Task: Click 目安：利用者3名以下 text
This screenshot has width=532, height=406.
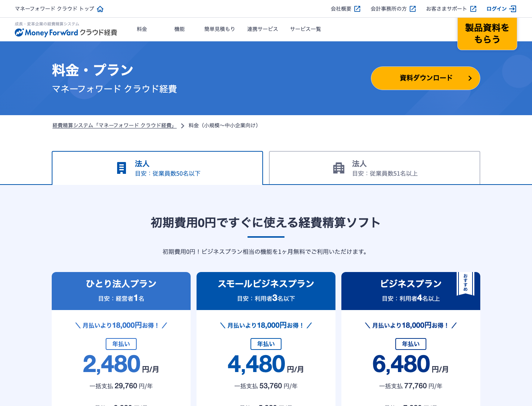Action: 266,298
